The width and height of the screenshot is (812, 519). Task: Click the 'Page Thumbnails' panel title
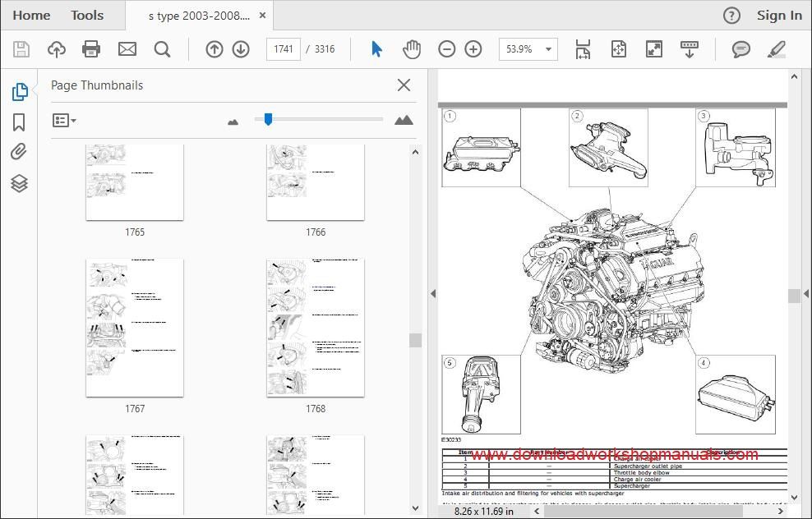tap(97, 85)
